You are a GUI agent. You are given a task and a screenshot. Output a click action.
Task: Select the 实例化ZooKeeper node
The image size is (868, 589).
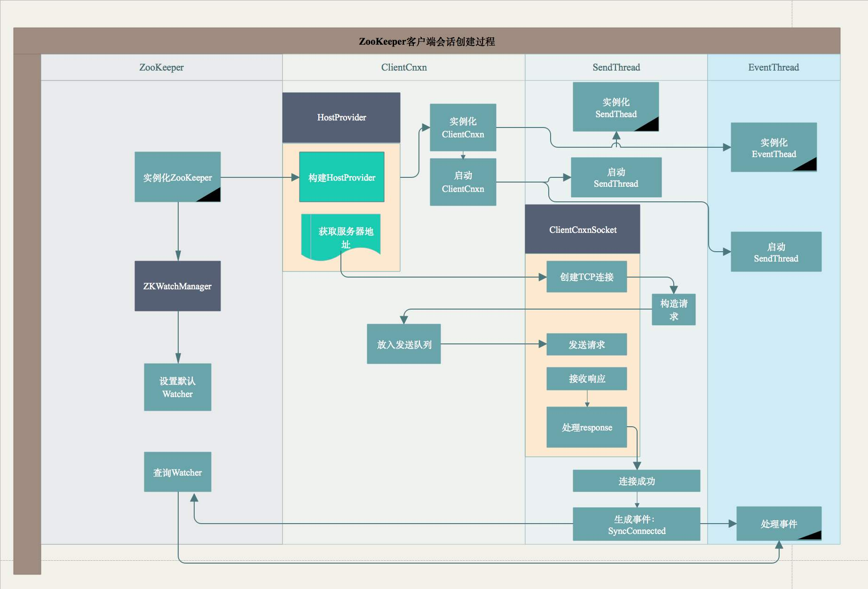tap(178, 177)
